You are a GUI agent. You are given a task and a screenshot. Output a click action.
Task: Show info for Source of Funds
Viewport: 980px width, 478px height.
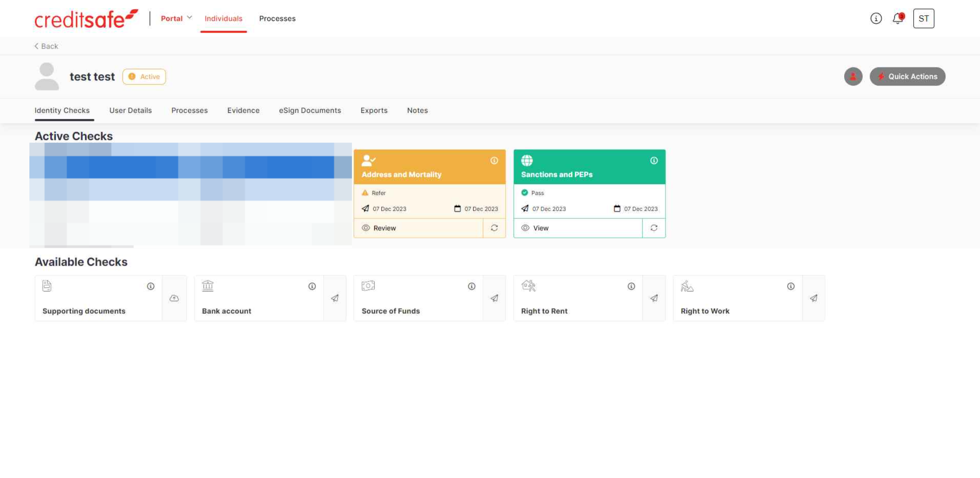[x=471, y=286]
